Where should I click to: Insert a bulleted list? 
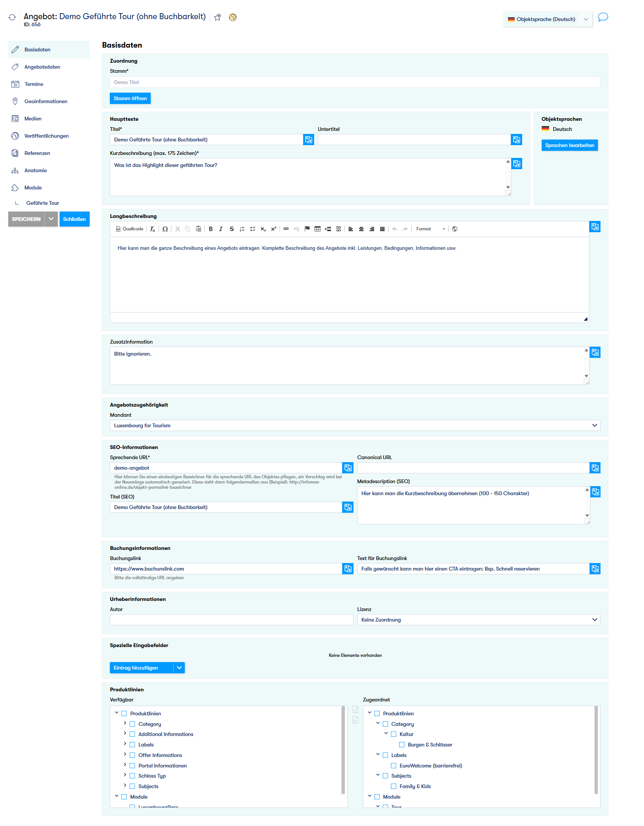(253, 229)
